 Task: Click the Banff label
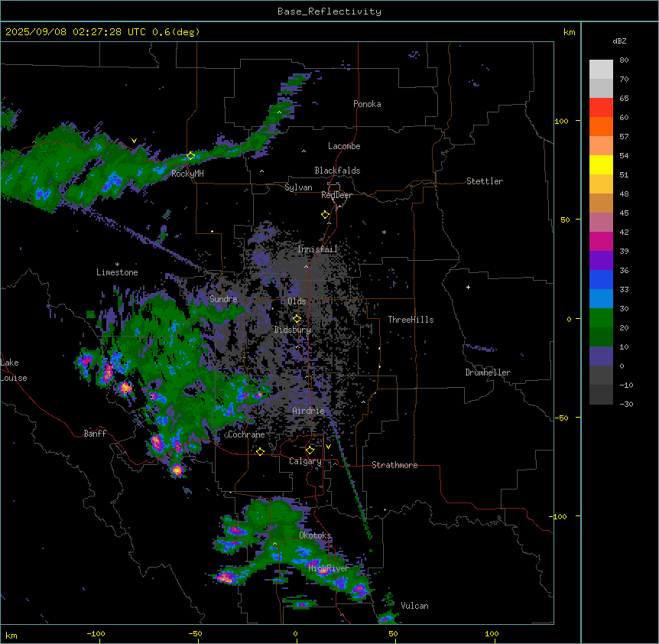pyautogui.click(x=95, y=434)
